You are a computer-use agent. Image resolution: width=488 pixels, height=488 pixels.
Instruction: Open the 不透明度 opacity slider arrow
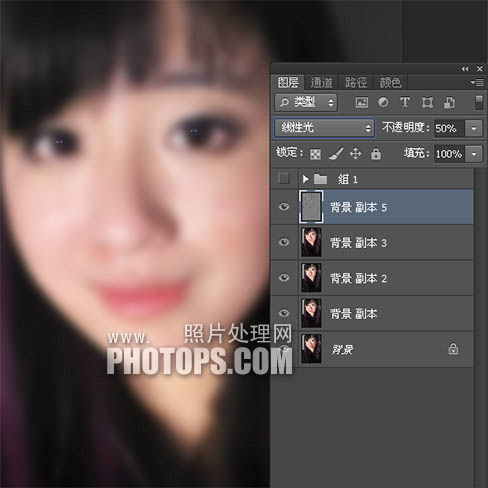pos(474,128)
